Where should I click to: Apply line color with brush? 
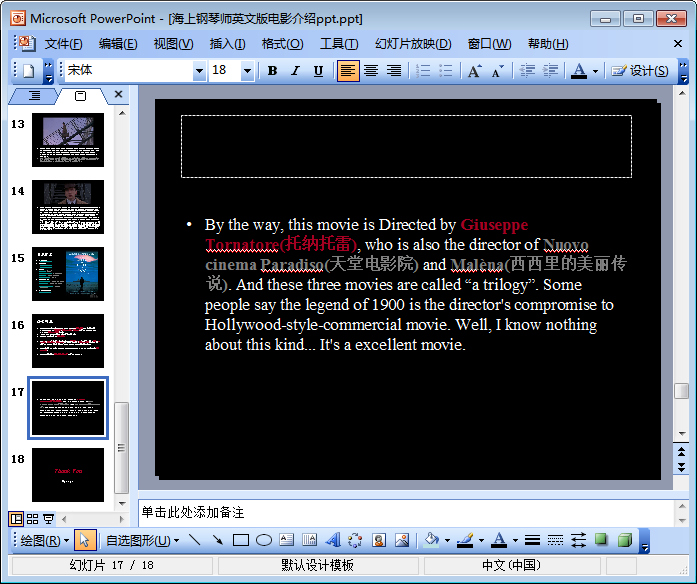(465, 540)
